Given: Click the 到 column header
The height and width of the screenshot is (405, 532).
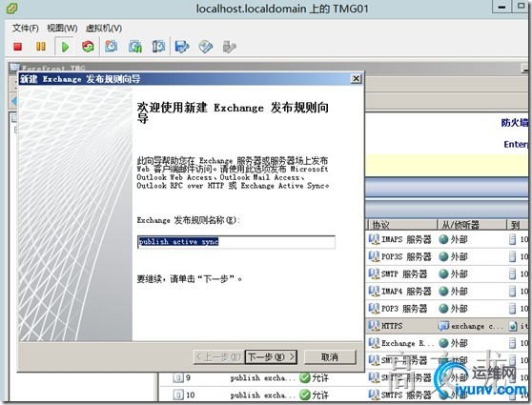Looking at the screenshot, I should tap(517, 225).
